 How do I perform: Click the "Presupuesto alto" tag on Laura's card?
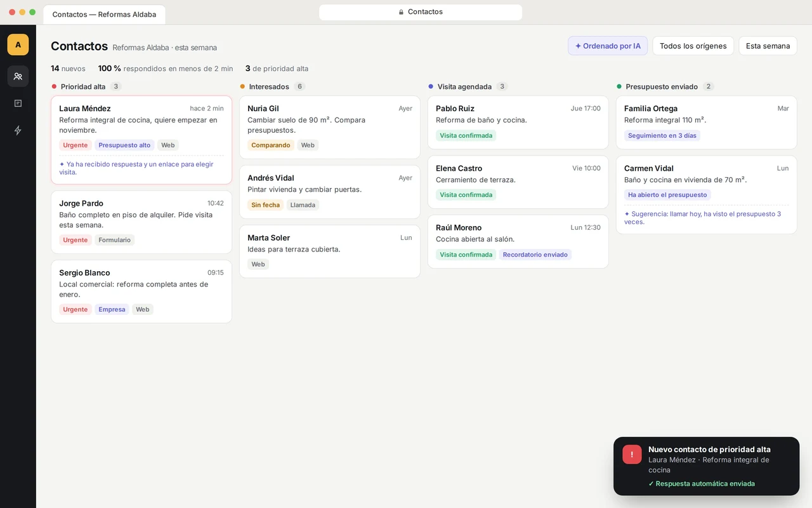pos(124,145)
